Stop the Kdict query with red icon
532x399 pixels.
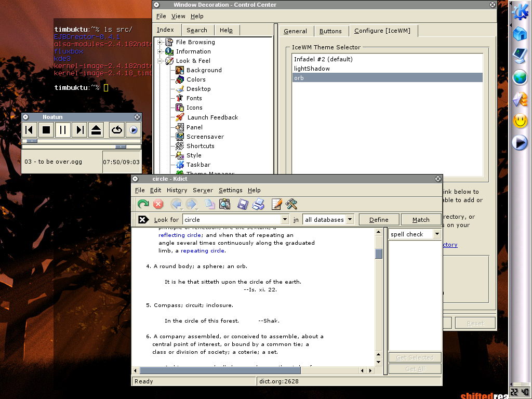pyautogui.click(x=158, y=204)
